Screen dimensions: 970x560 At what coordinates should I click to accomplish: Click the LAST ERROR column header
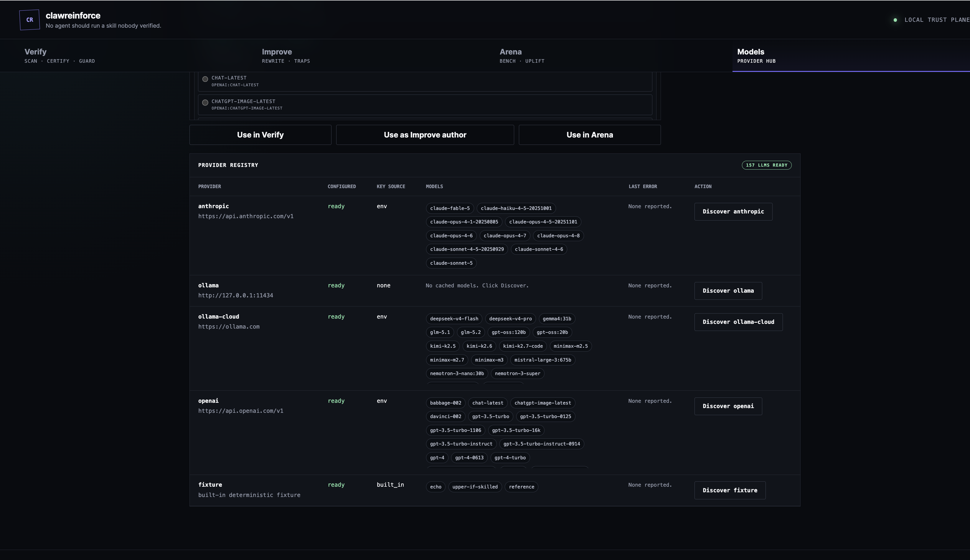[642, 187]
